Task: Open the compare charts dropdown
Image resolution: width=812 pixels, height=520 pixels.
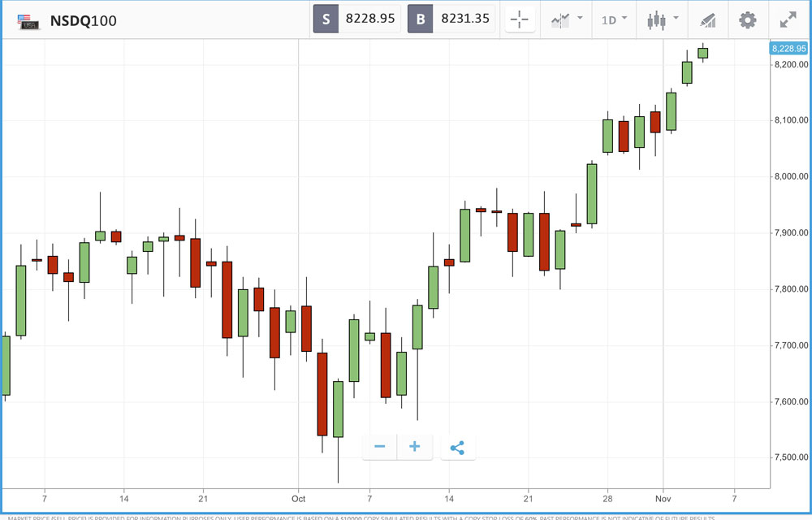Action: 567,19
